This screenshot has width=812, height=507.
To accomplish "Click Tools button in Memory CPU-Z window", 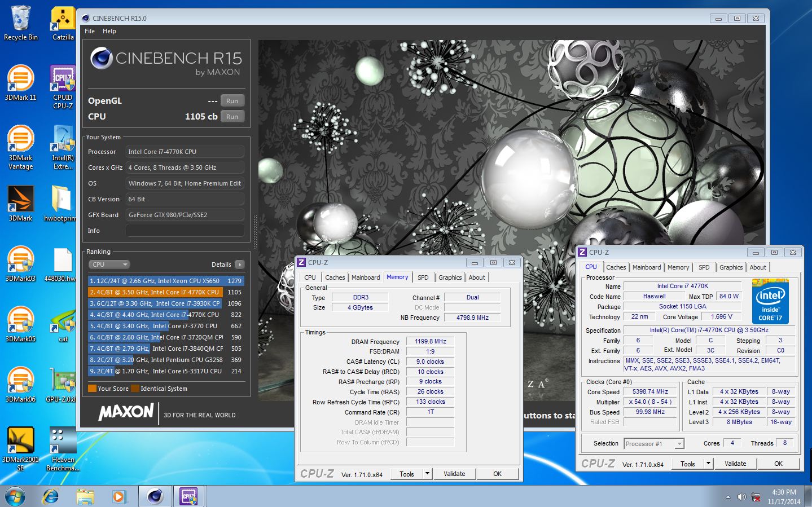I will click(407, 474).
